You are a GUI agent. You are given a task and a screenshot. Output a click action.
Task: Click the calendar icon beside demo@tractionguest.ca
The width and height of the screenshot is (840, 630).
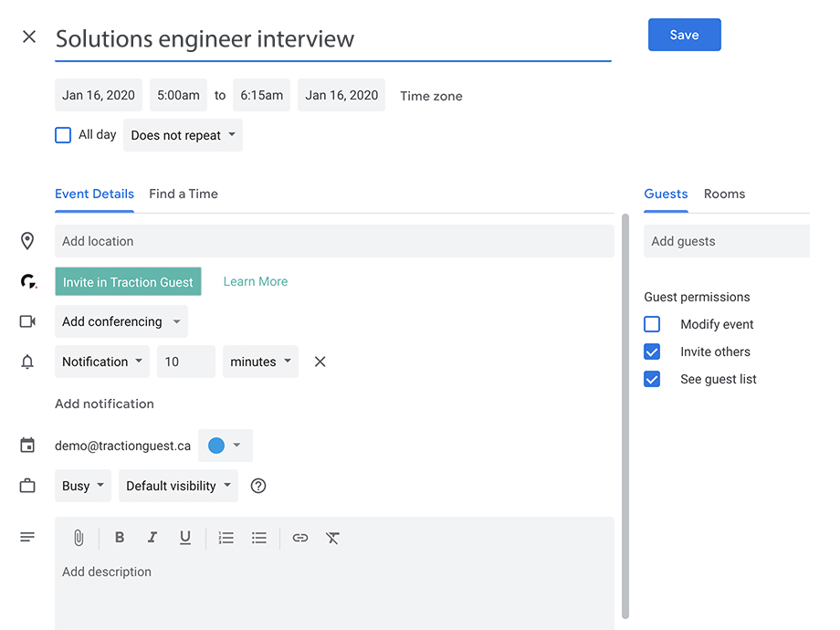pos(27,446)
